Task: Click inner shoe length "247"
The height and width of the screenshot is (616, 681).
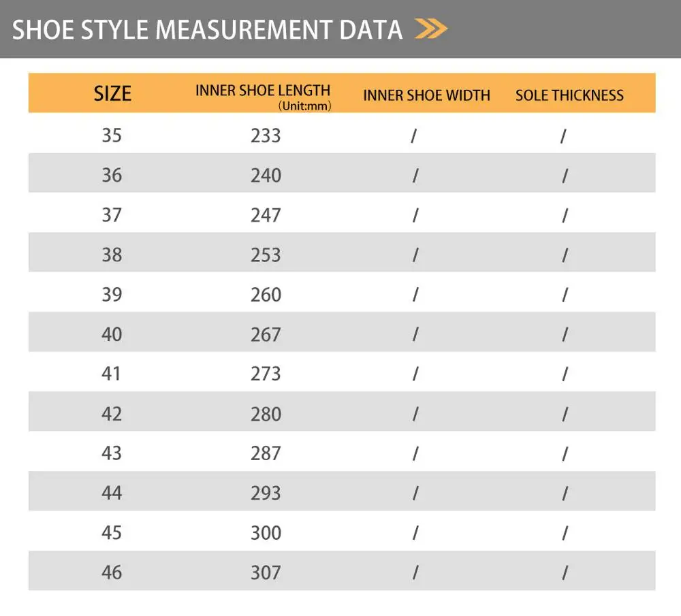Action: (266, 215)
